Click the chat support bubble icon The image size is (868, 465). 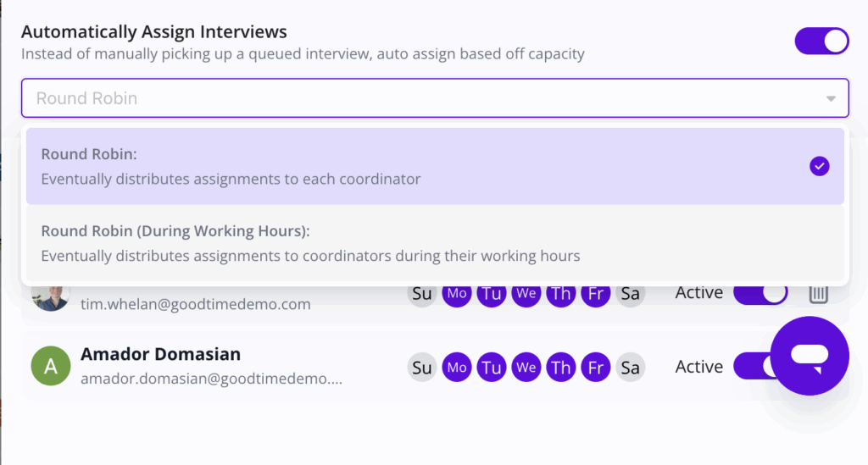tap(809, 356)
